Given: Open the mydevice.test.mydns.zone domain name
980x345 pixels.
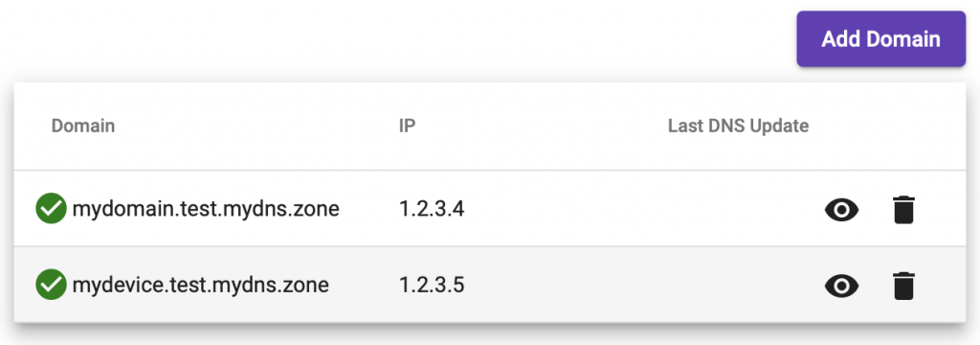Looking at the screenshot, I should point(201,285).
